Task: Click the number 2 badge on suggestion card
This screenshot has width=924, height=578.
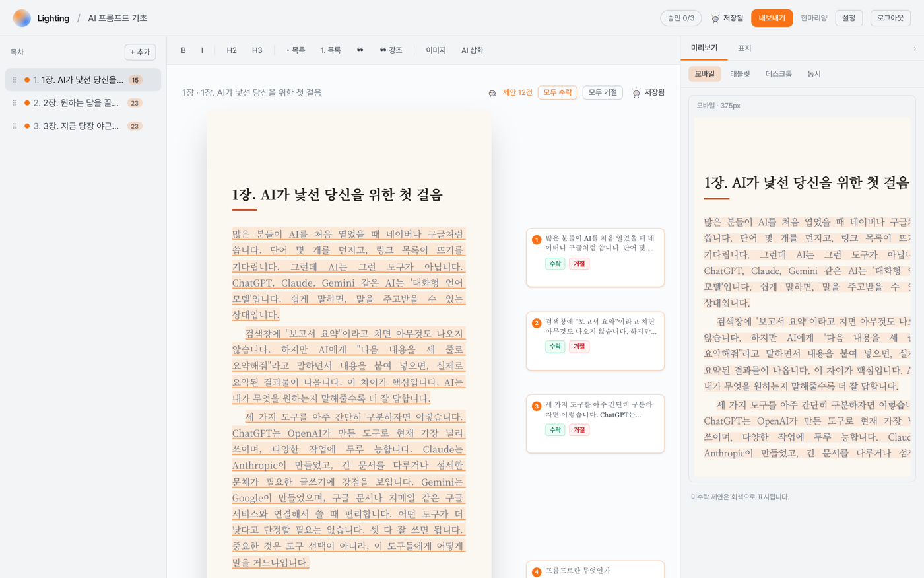Action: point(537,323)
